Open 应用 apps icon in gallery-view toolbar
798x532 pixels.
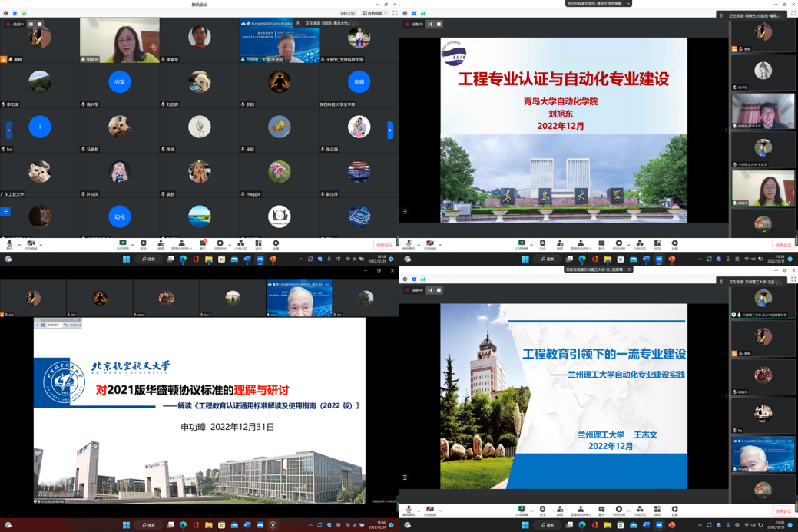pos(258,243)
